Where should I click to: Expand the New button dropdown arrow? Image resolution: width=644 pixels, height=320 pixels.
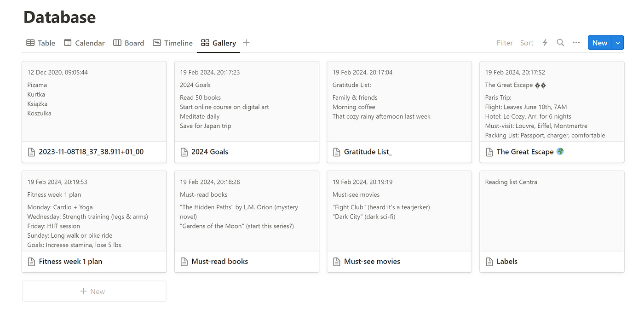point(618,43)
